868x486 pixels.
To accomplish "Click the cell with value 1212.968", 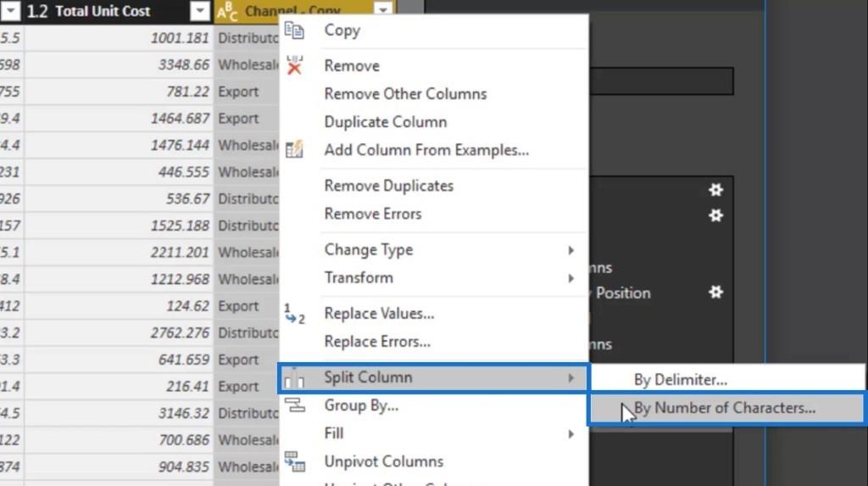I will coord(118,279).
